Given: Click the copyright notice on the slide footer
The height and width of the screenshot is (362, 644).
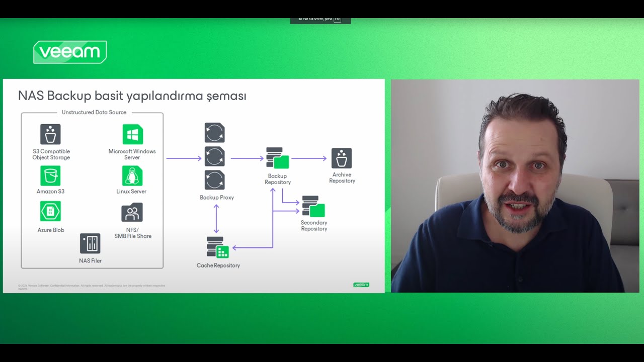Looking at the screenshot, I should pos(92,287).
